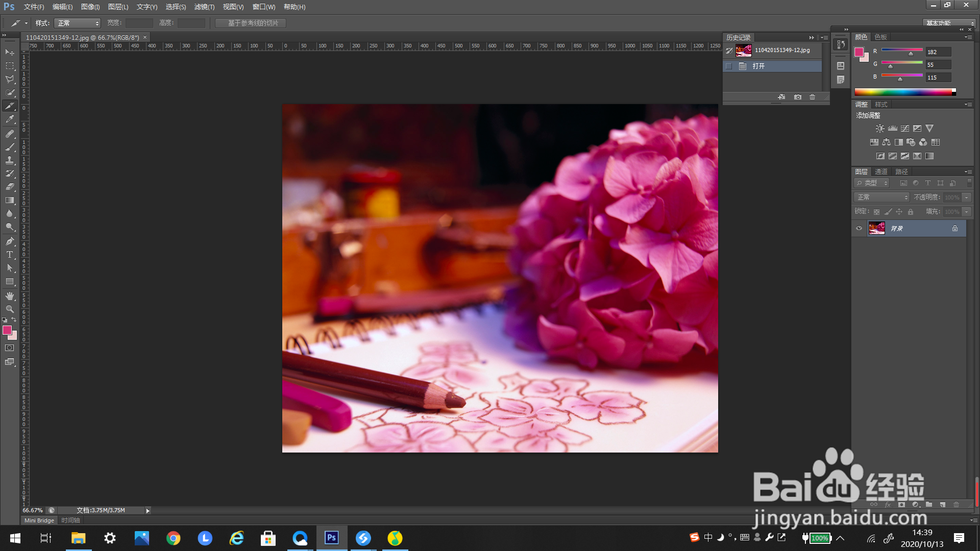Select the Blur tool

(x=10, y=213)
